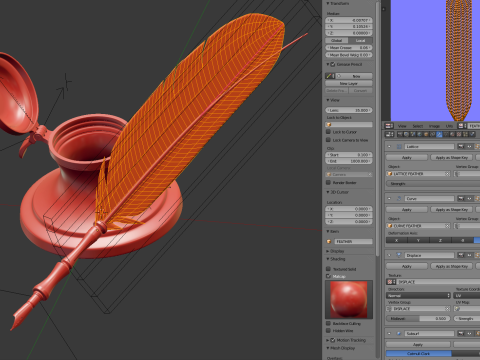Screen dimensions: 480x360
Task: Enable Lock Camera to View
Action: point(328,140)
